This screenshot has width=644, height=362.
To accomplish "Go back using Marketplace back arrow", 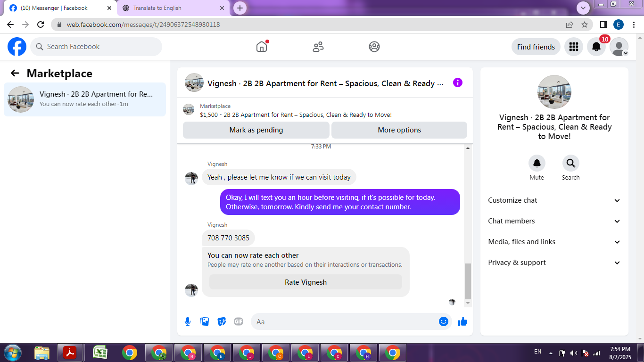I will (x=15, y=73).
